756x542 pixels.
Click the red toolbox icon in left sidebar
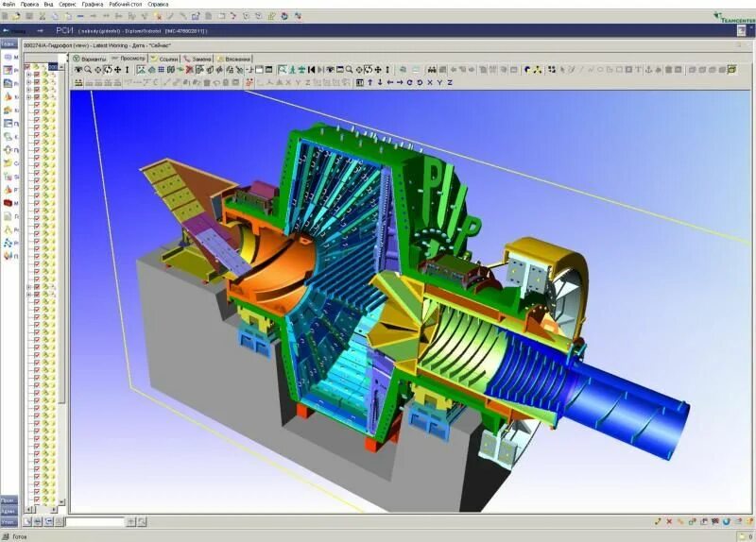click(8, 203)
